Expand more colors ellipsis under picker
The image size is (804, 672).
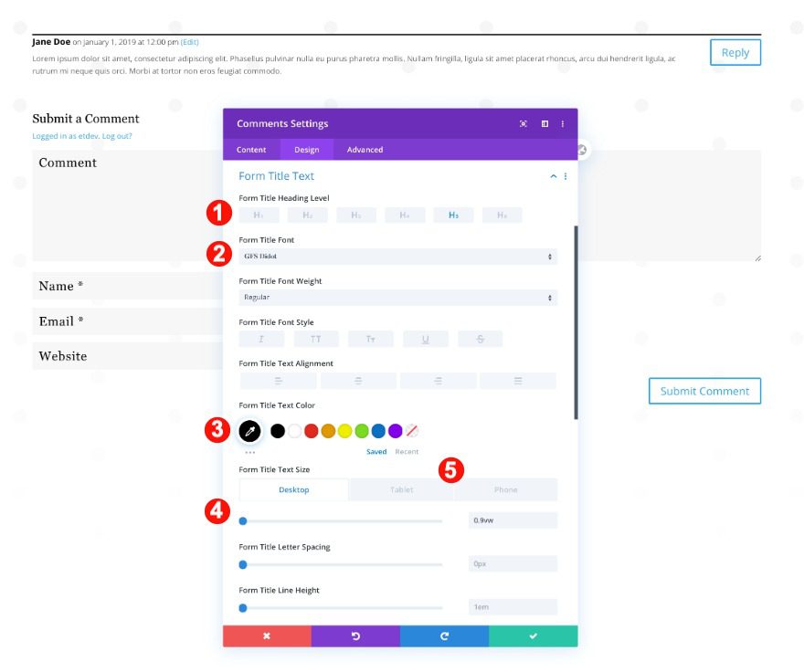click(x=249, y=453)
